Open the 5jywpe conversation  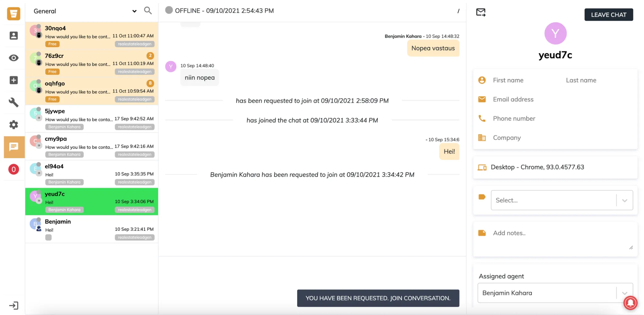point(92,119)
